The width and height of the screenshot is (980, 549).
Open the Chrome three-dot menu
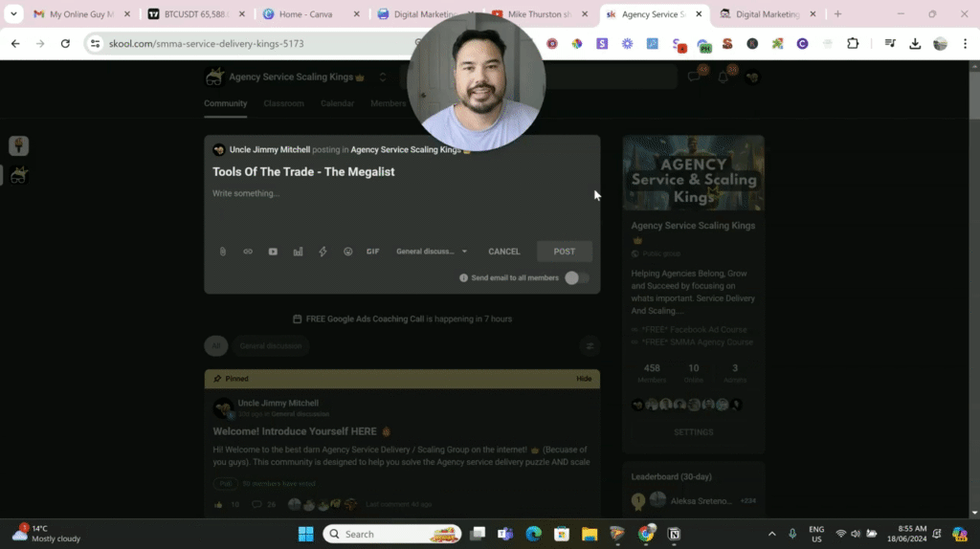(x=965, y=44)
